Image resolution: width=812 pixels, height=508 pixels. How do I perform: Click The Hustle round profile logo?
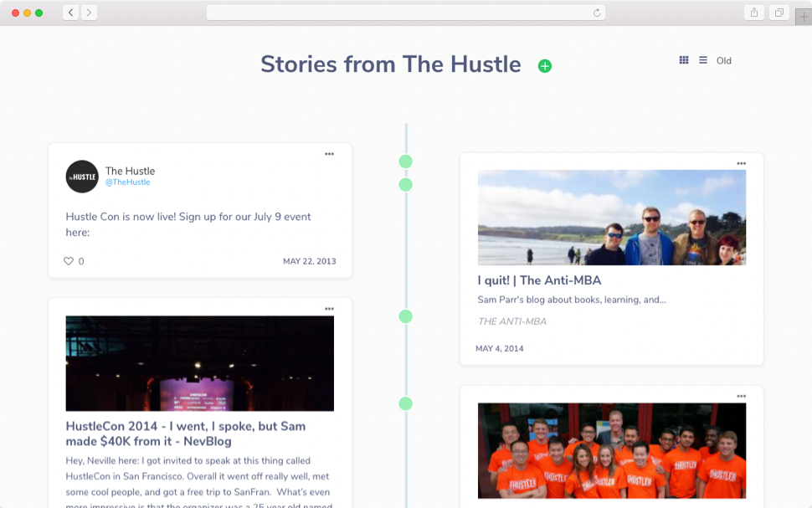pyautogui.click(x=82, y=177)
